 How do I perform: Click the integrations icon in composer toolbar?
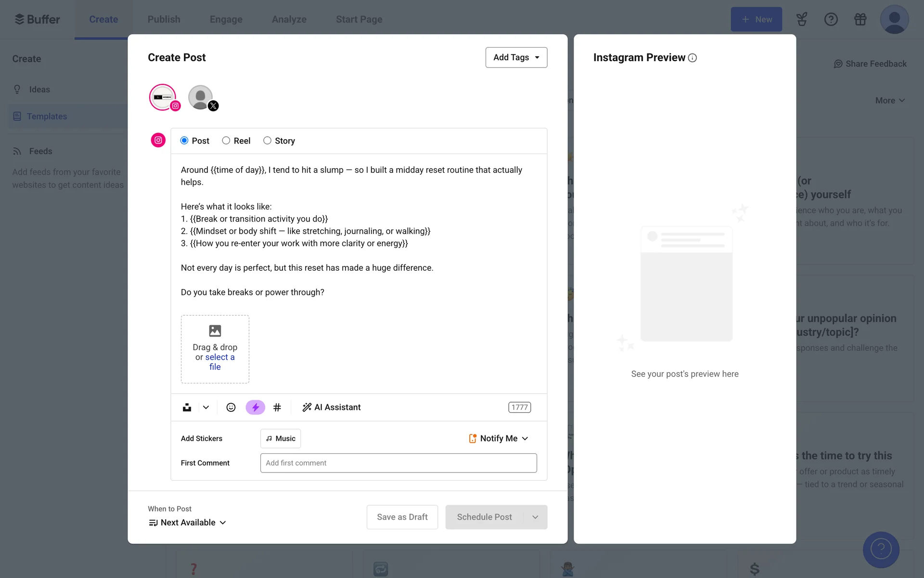187,407
